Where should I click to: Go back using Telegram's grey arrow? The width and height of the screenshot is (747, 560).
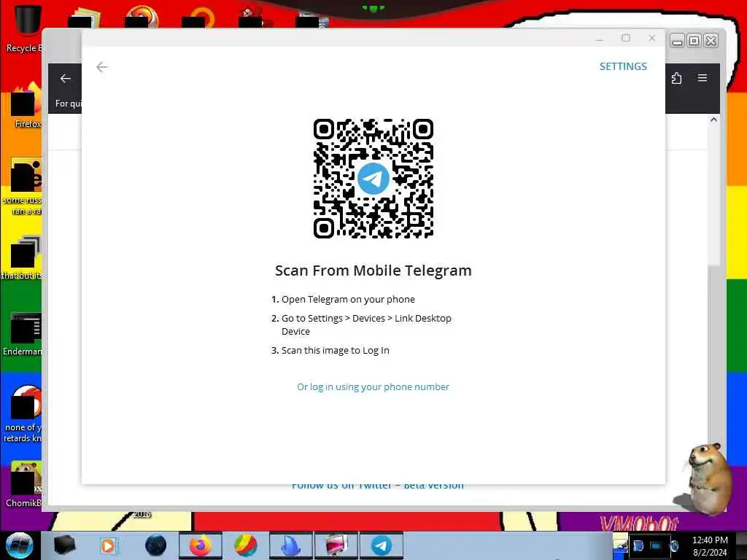(x=102, y=67)
